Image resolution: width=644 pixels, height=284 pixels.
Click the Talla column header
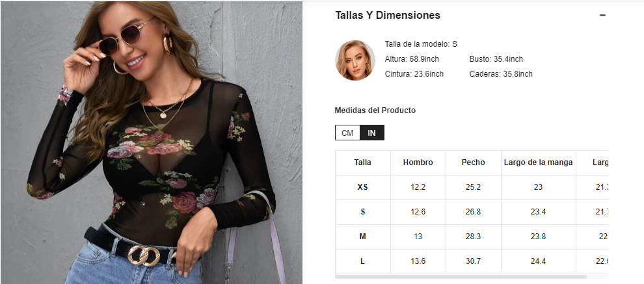[362, 162]
